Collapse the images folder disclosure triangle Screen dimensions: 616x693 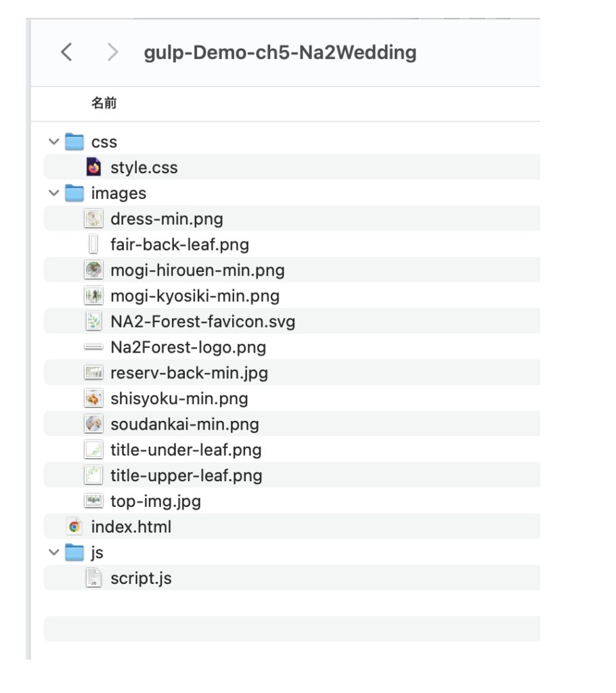point(53,193)
